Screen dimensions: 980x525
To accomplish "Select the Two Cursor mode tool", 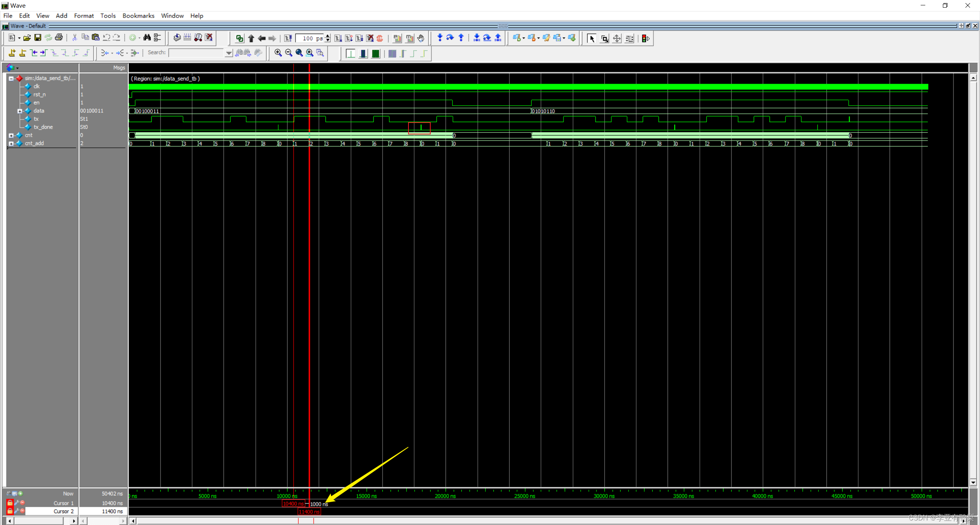I will point(629,38).
